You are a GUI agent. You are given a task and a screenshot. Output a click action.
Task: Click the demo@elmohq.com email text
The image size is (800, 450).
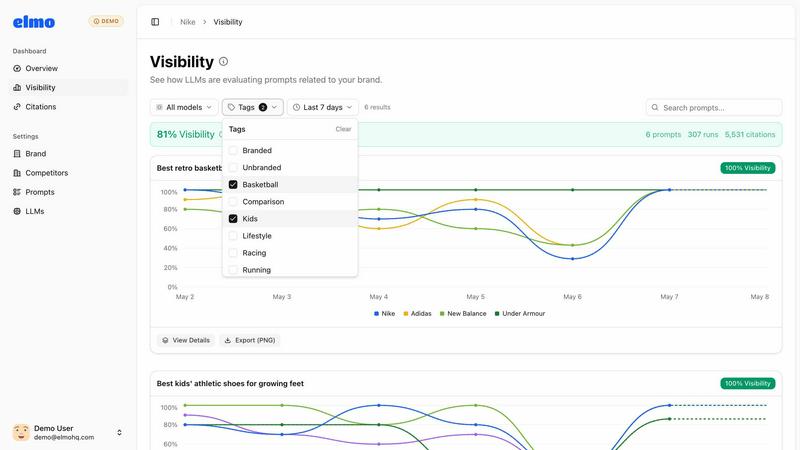[64, 437]
